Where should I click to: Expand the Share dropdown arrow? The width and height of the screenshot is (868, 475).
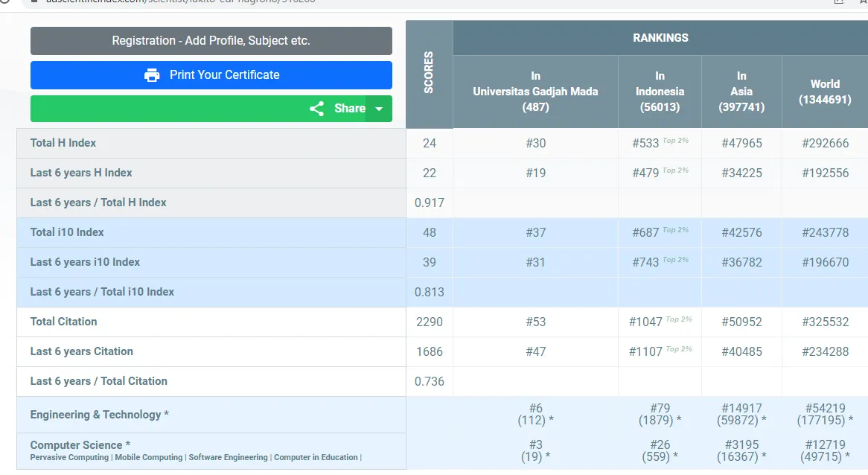click(x=379, y=109)
